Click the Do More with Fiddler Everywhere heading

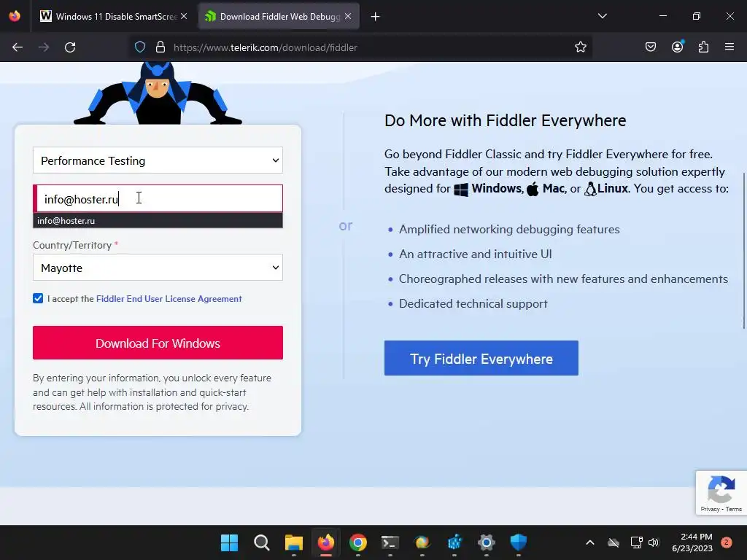505,120
